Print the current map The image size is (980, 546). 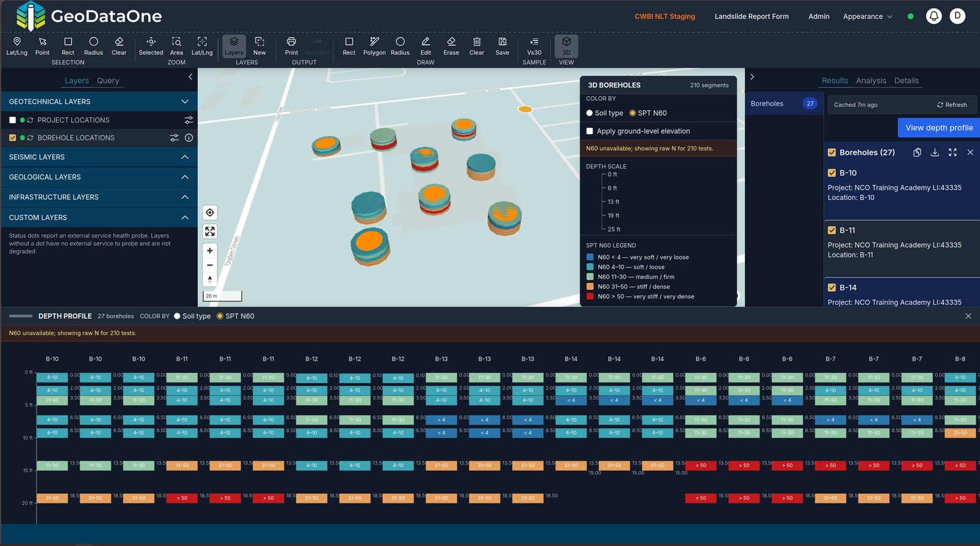[292, 46]
